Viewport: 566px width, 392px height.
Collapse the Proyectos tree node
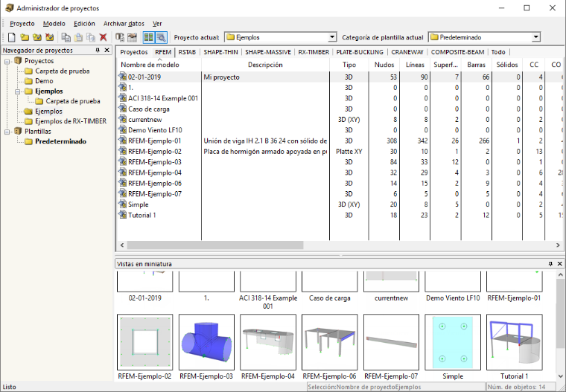click(x=7, y=61)
